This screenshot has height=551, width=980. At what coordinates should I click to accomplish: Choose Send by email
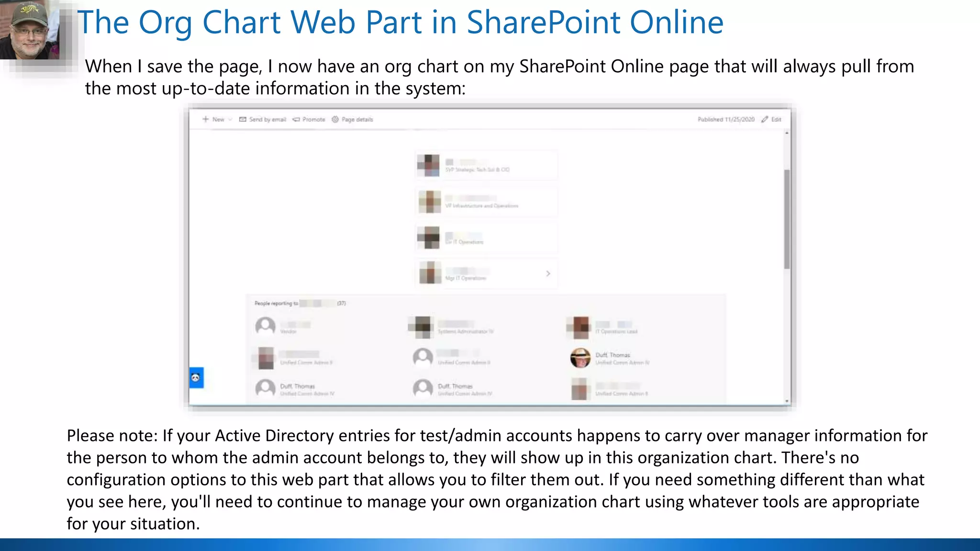click(262, 119)
